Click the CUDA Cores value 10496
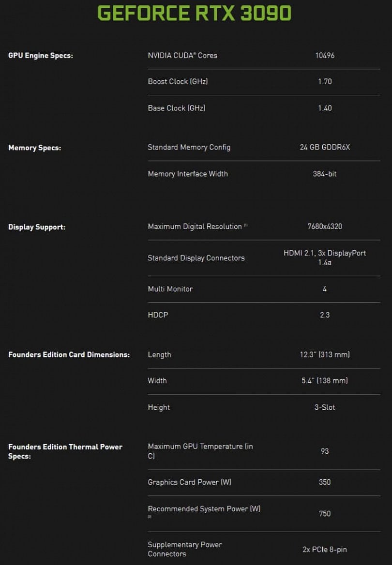Image resolution: width=392 pixels, height=565 pixels. 324,55
